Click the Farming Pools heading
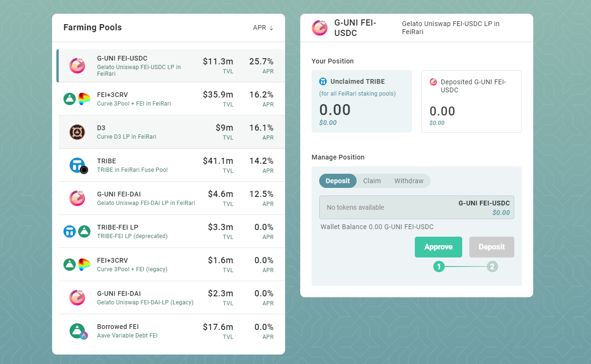 tap(93, 27)
